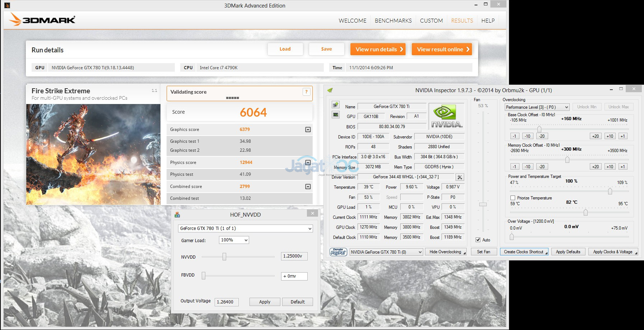644x330 pixels.
Task: Collapse the Combined score section
Action: tap(308, 187)
